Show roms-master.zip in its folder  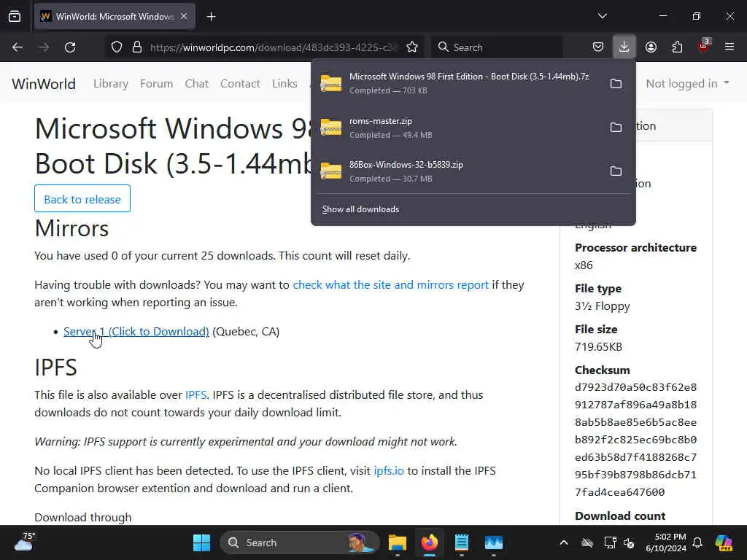(616, 128)
